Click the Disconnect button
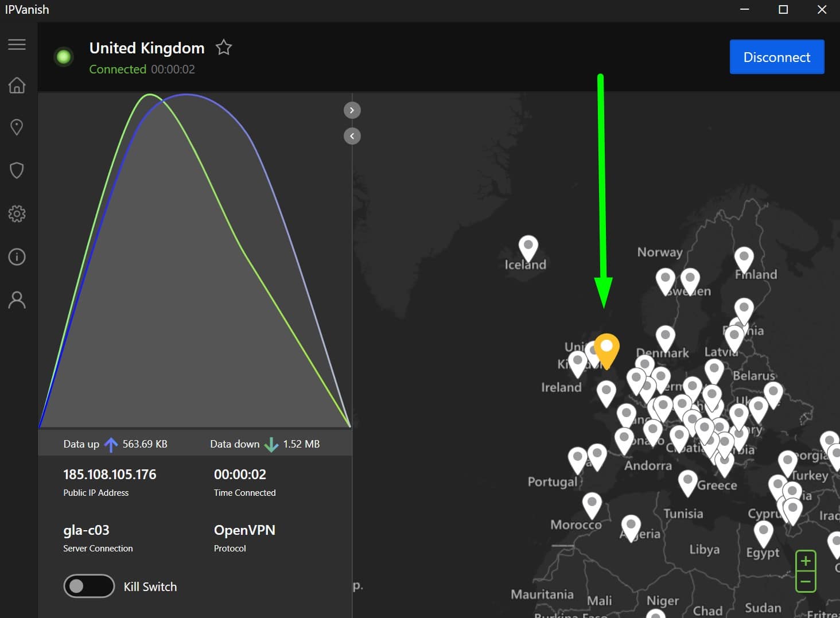 click(777, 57)
